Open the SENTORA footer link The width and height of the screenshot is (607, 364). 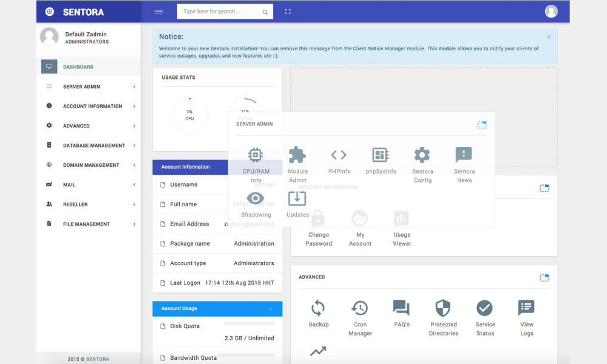[98, 359]
